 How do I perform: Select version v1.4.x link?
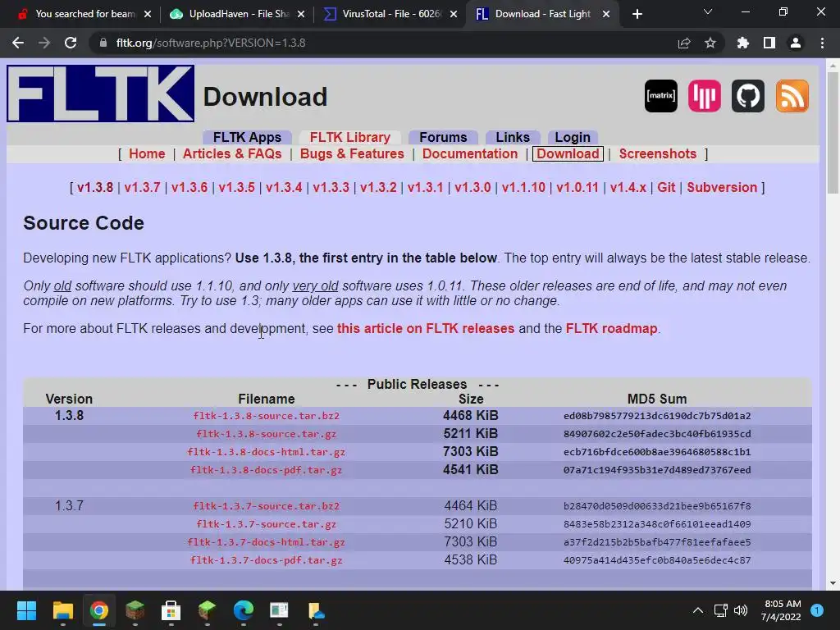point(628,188)
